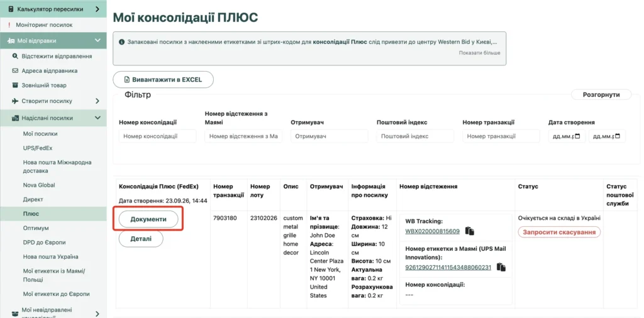Open Адреса відправника menu item
This screenshot has height=318, width=644.
click(49, 70)
